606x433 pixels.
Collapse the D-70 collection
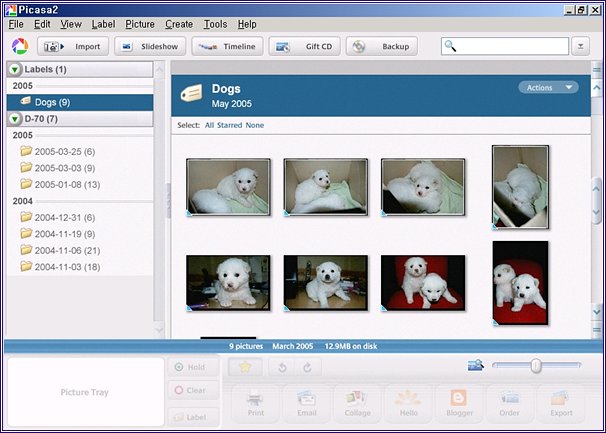(15, 119)
